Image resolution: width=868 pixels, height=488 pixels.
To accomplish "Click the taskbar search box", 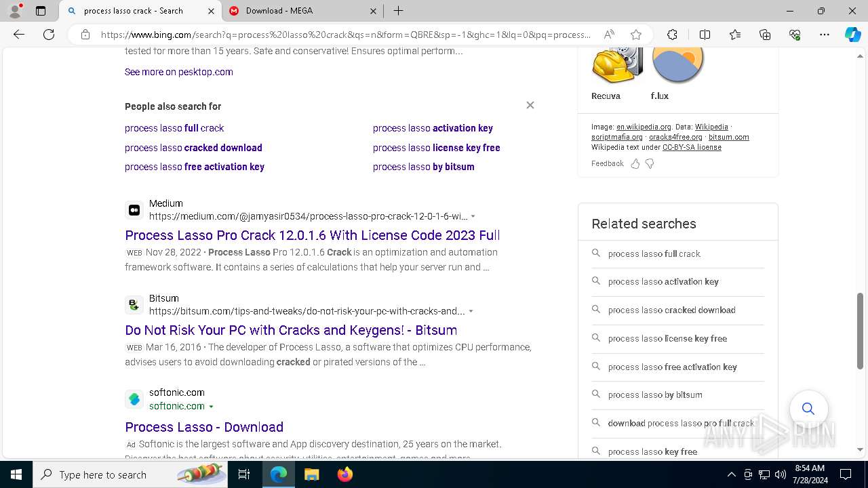I will (x=130, y=474).
